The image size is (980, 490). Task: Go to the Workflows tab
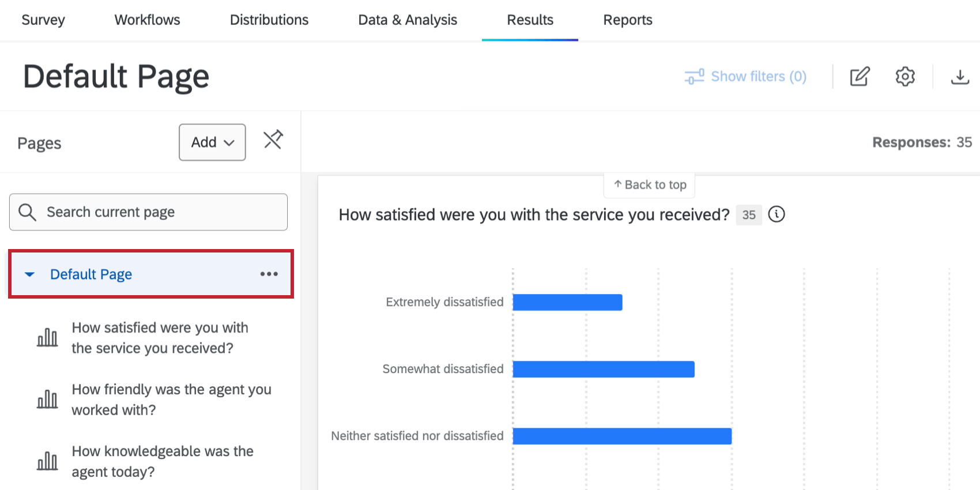pyautogui.click(x=147, y=20)
